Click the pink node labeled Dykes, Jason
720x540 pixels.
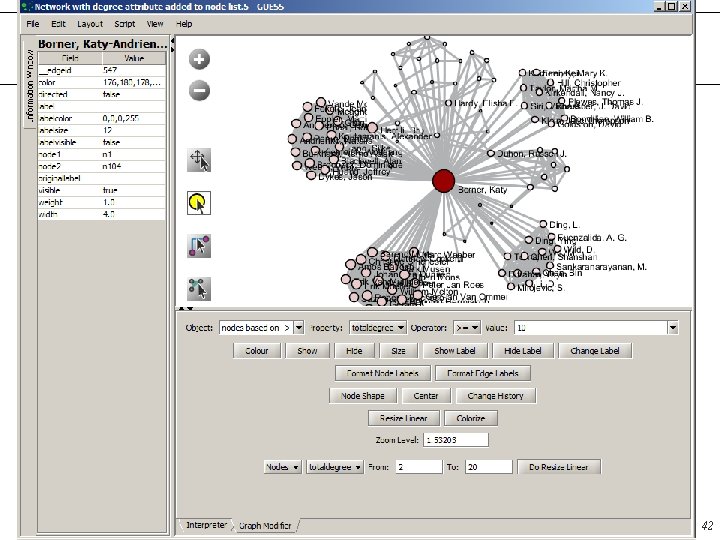311,175
